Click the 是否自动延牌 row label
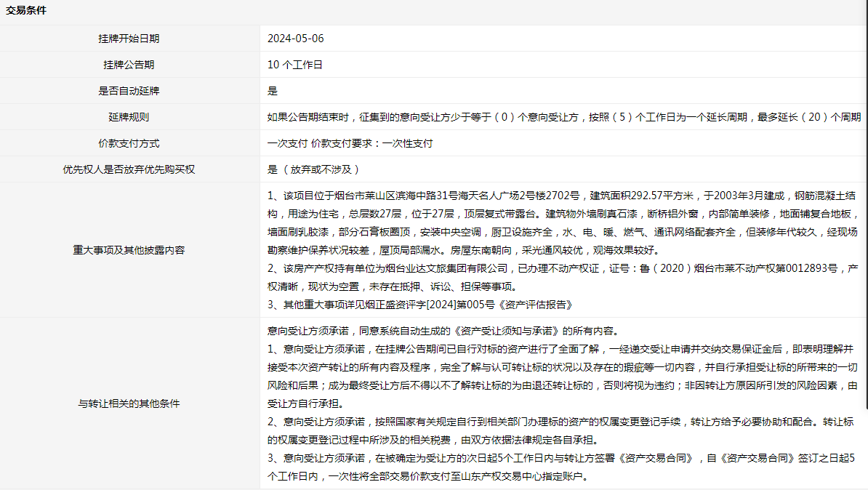Screen dimensions: 868x490 click(x=129, y=91)
